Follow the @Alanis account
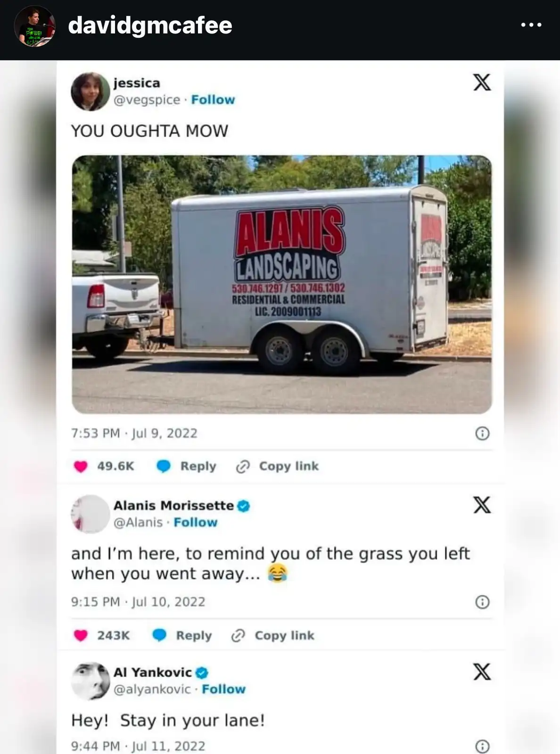 pos(196,523)
